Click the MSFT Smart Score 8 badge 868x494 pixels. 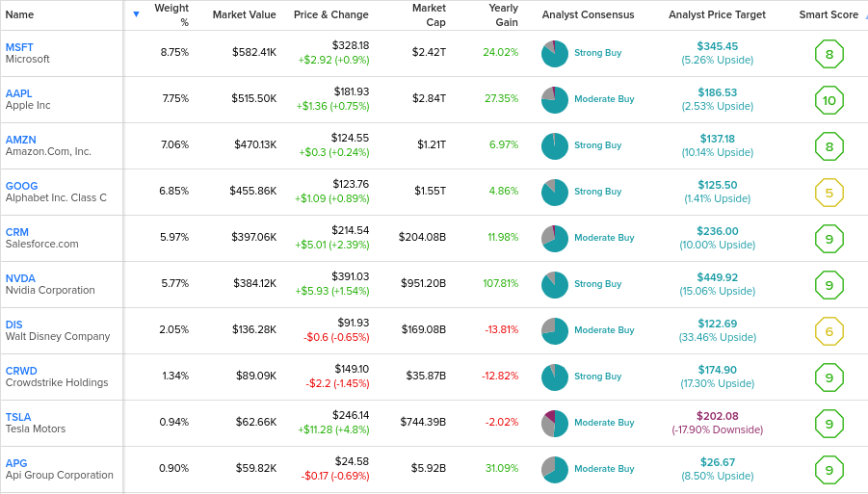(x=829, y=54)
